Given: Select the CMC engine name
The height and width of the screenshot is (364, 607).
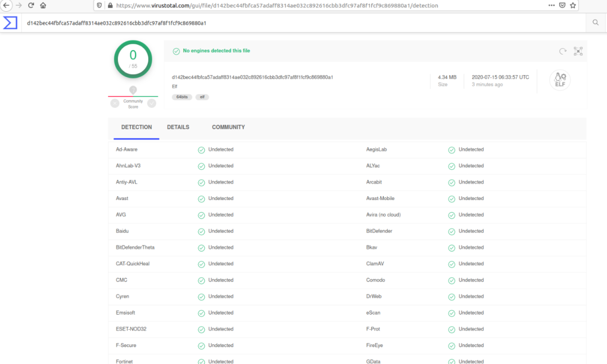Looking at the screenshot, I should point(121,280).
